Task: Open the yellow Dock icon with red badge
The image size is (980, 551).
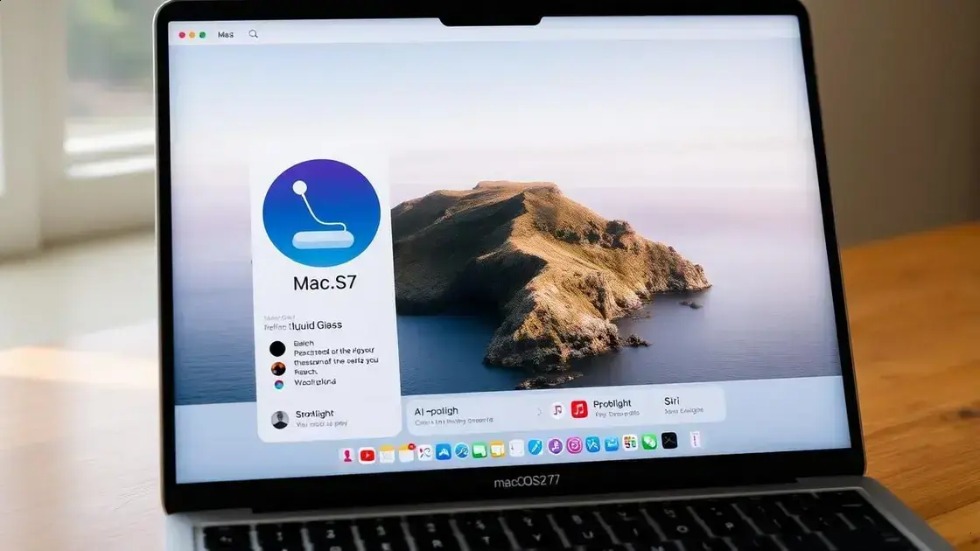Action: click(x=406, y=453)
